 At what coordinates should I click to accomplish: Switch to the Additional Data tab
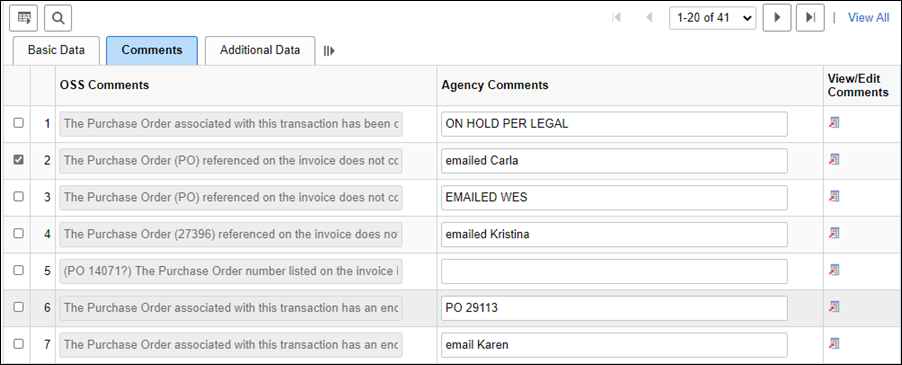click(x=260, y=51)
